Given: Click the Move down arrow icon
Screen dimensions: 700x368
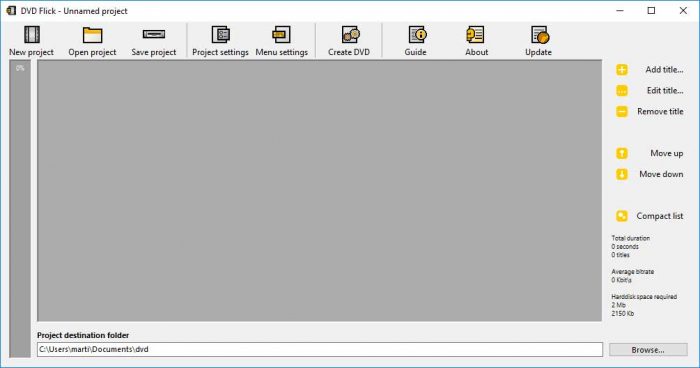Looking at the screenshot, I should (x=621, y=174).
